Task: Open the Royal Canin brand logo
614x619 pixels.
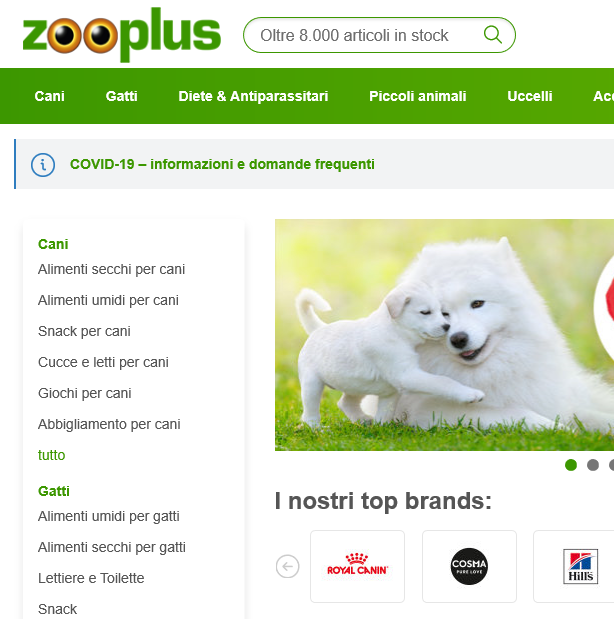Action: pyautogui.click(x=357, y=566)
